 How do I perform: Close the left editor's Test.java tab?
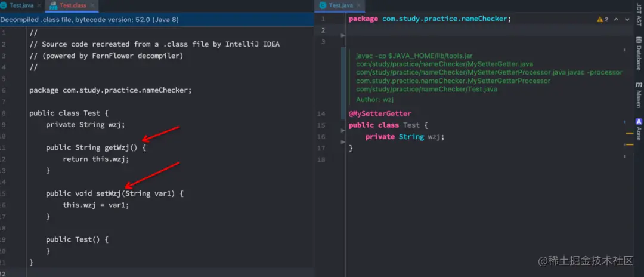(39, 5)
